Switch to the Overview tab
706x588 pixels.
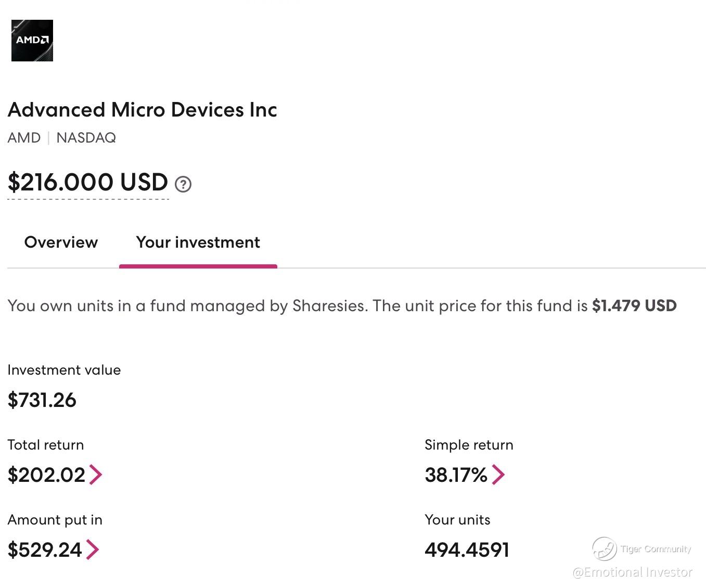click(x=61, y=242)
